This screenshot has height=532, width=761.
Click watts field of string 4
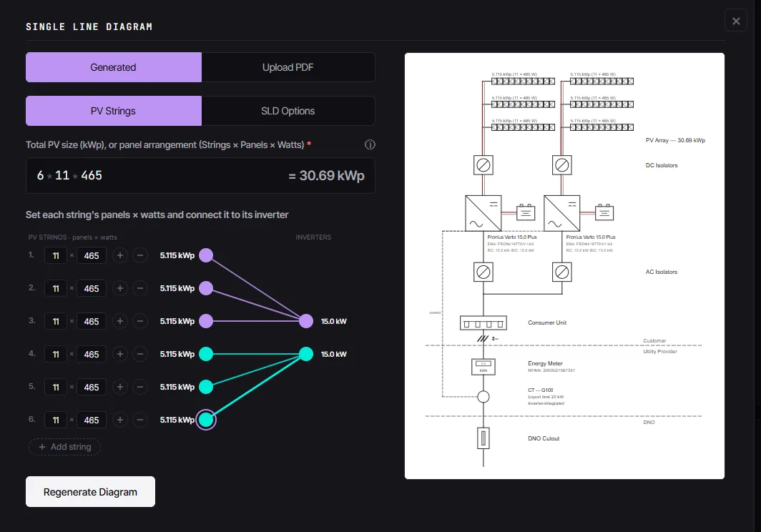click(92, 355)
